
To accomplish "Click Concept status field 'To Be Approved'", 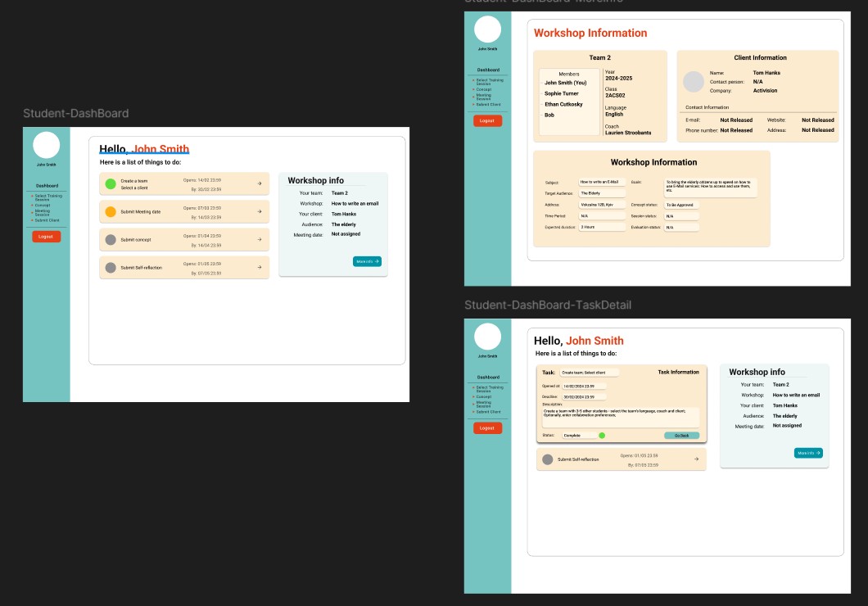I will [x=681, y=205].
